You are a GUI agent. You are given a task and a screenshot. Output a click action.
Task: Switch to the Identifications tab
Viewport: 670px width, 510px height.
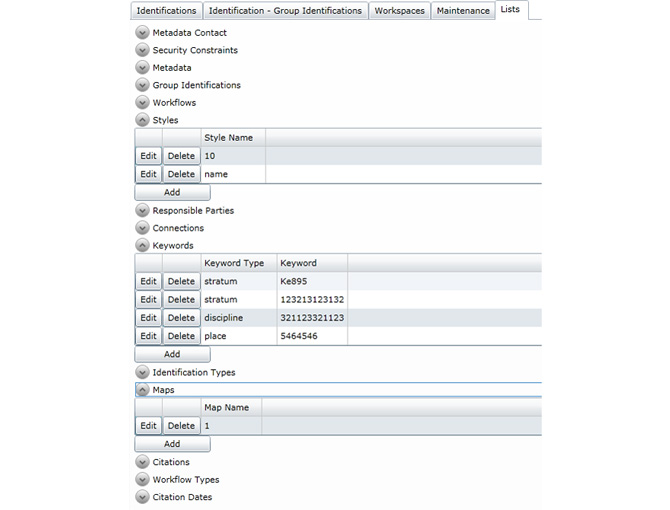(x=167, y=11)
